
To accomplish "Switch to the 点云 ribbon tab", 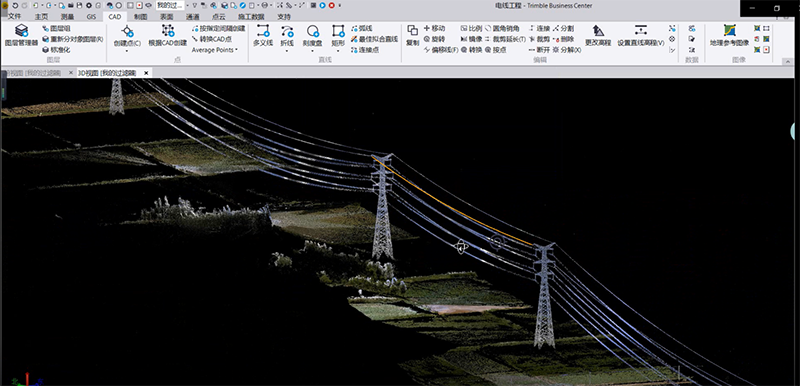I will point(218,16).
